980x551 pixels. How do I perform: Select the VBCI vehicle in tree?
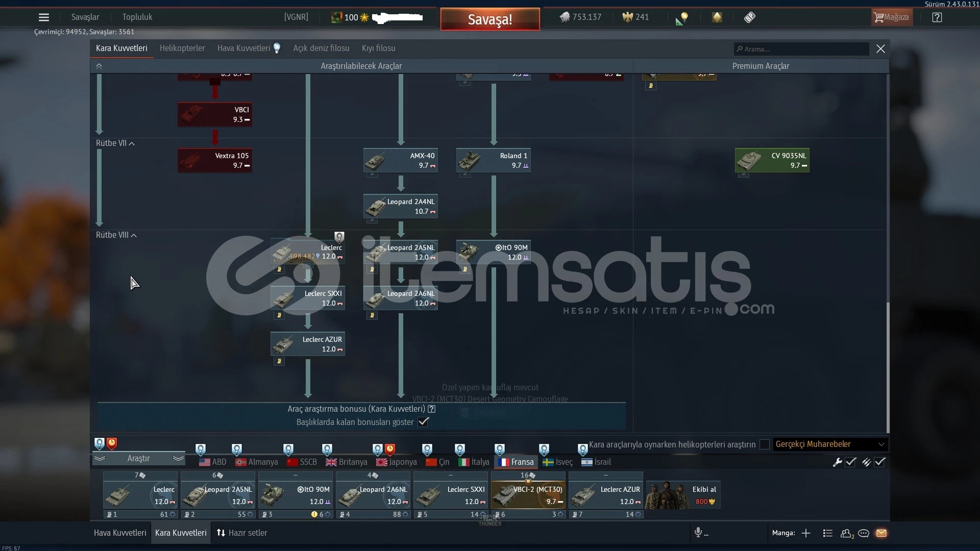coord(215,114)
